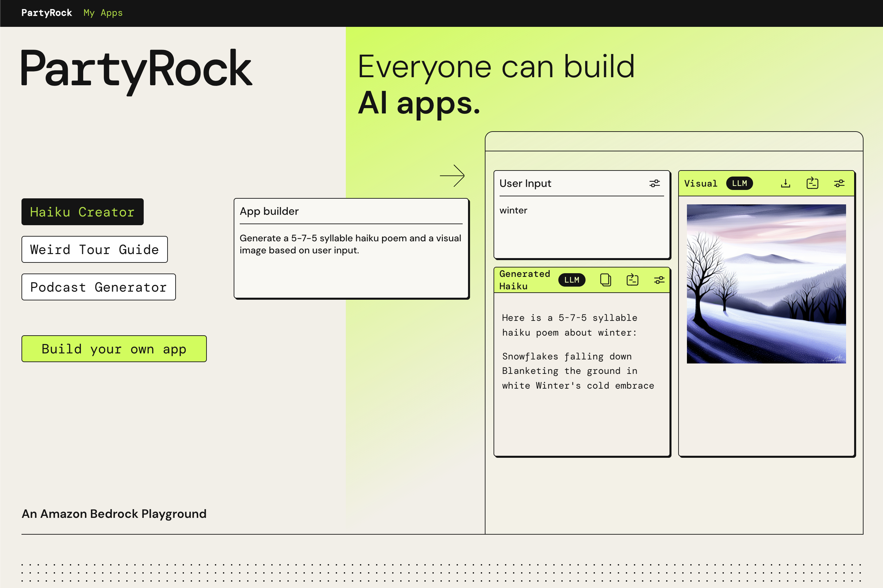Click the regenerate icon in Generated Haiku
Image resolution: width=883 pixels, height=588 pixels.
[x=632, y=280]
